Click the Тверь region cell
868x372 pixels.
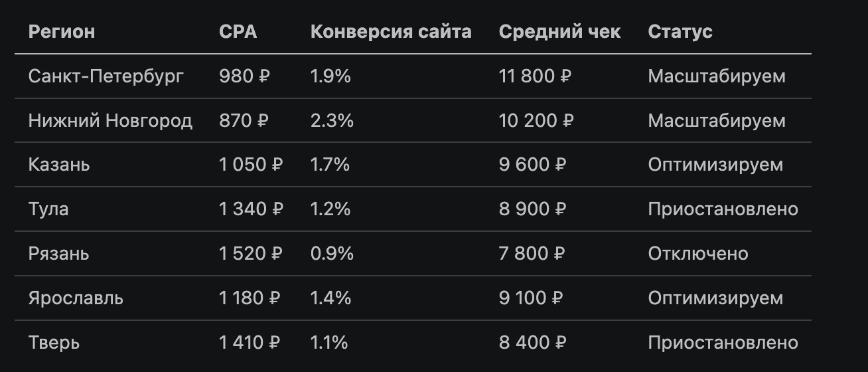(x=54, y=343)
